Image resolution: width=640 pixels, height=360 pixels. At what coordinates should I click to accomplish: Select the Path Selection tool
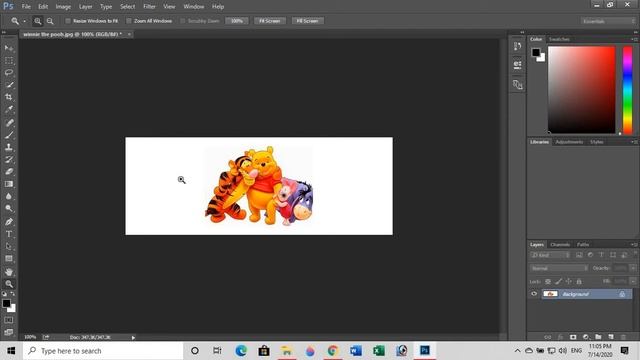point(9,247)
